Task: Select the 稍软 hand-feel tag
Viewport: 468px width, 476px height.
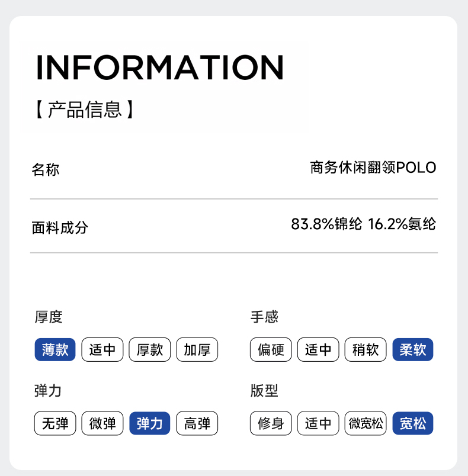Action: click(366, 350)
